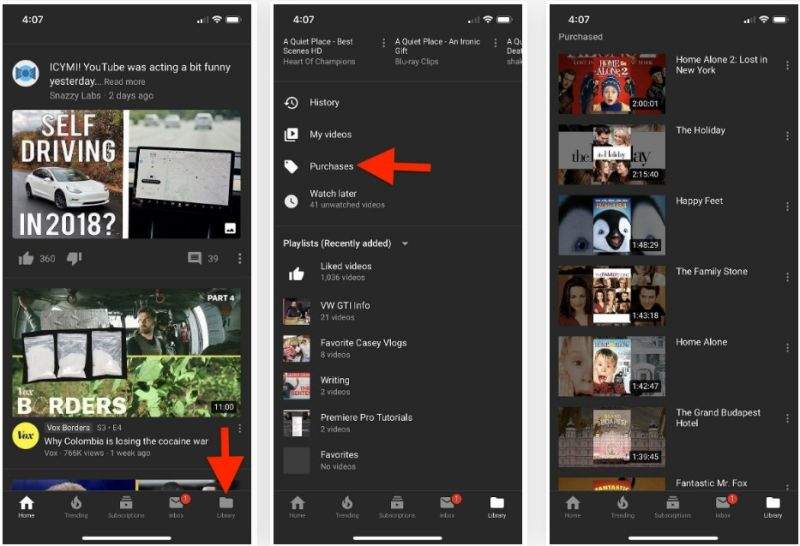Open Vox Borders series tag
This screenshot has height=546, width=800.
pyautogui.click(x=68, y=428)
